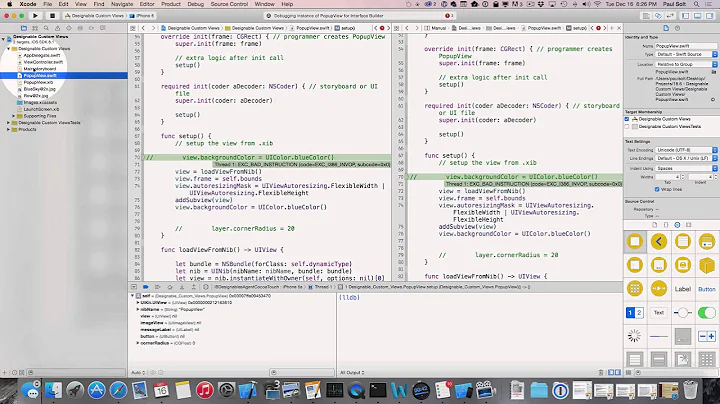
Task: Select ViewController.swift in the navigator
Action: point(43,62)
